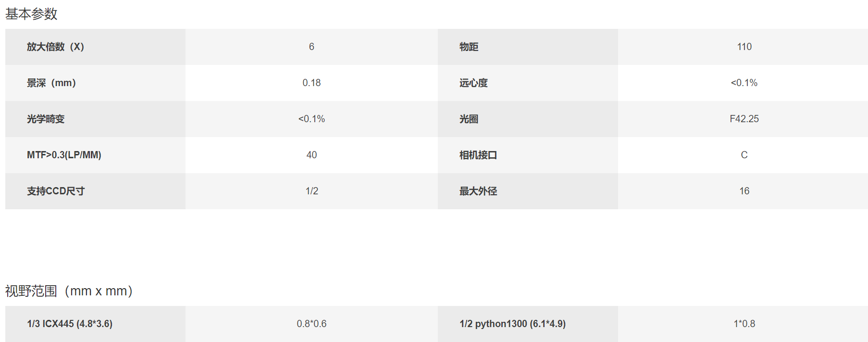Select the 物距 label cell

click(x=528, y=47)
